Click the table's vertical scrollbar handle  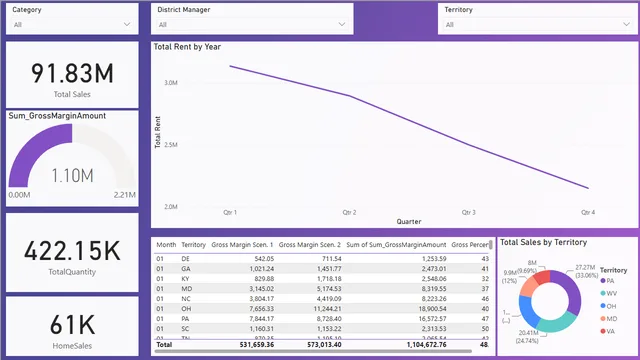pos(491,245)
